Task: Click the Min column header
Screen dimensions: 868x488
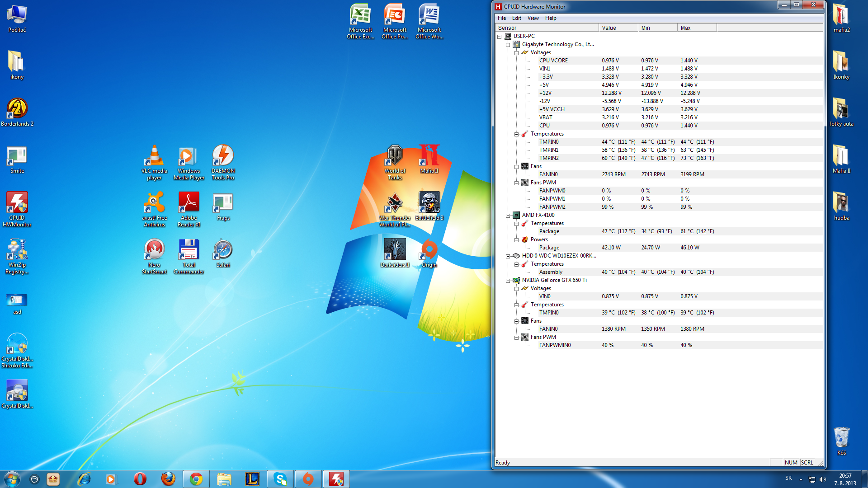Action: [658, 28]
